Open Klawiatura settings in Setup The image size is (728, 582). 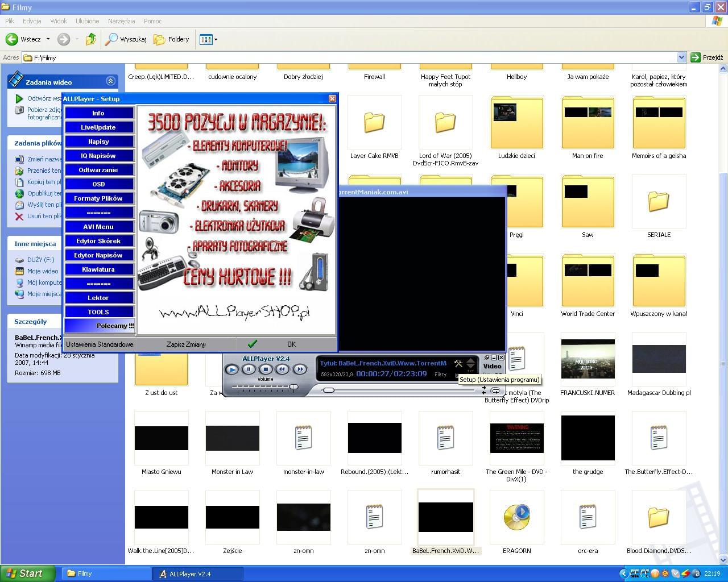coord(98,269)
